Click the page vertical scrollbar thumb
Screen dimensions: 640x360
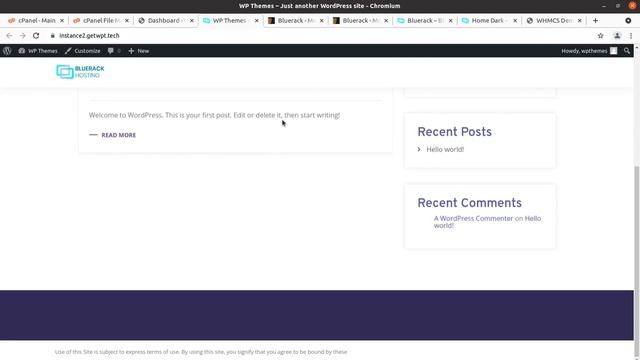pyautogui.click(x=636, y=261)
